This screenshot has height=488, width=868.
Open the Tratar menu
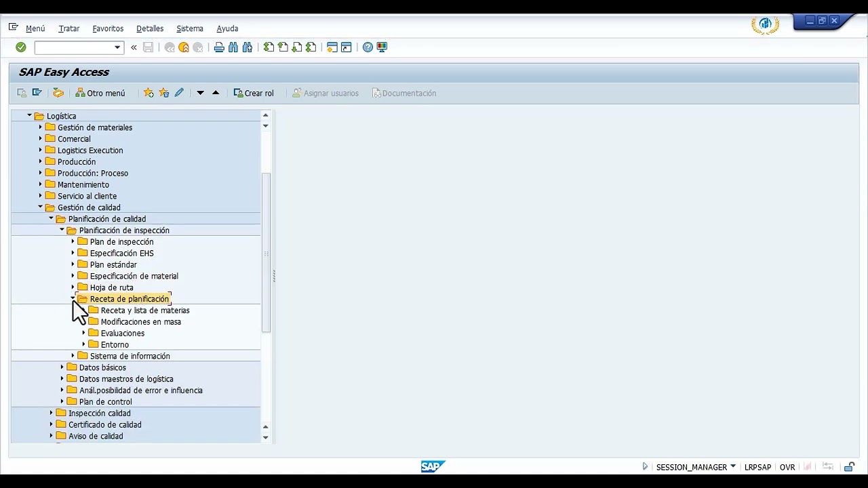pyautogui.click(x=69, y=28)
